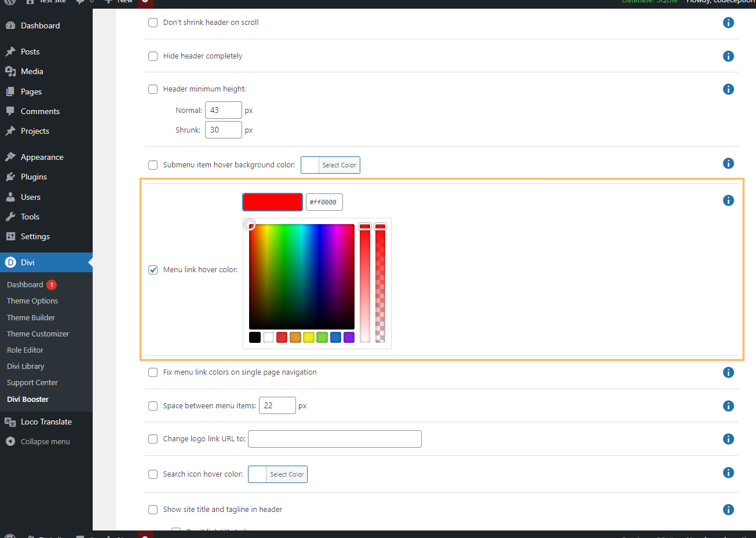The image size is (756, 538).
Task: Tick Search icon hover color checkbox
Action: point(153,474)
